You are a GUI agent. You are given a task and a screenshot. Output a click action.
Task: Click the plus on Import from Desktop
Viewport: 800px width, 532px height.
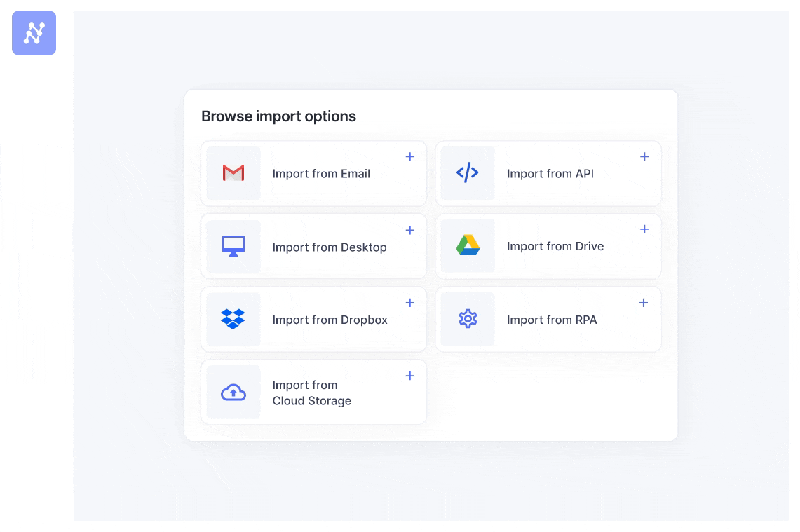410,229
